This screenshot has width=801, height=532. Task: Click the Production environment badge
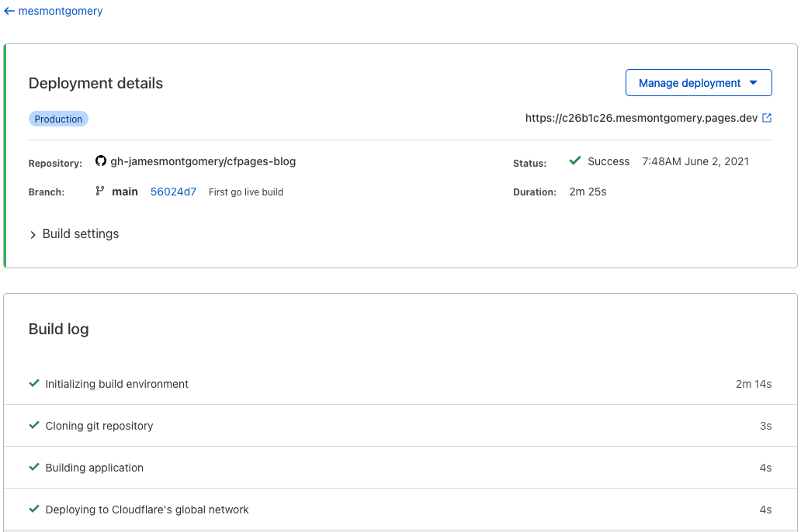pos(58,119)
